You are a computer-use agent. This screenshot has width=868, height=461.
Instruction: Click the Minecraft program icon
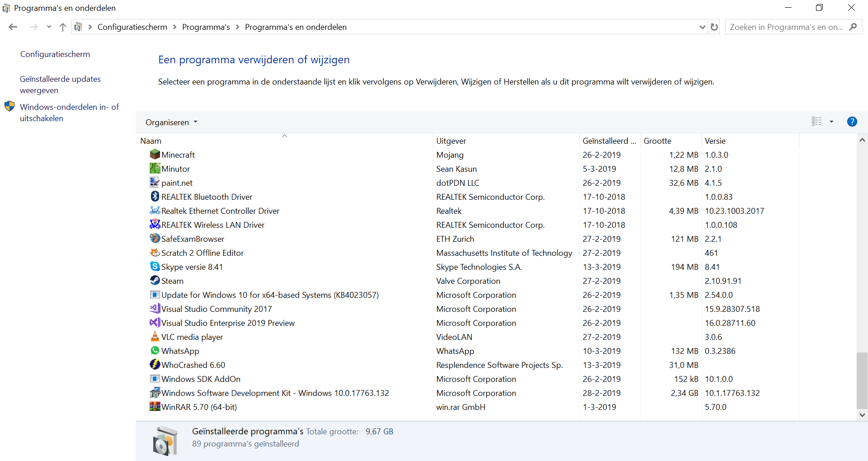[x=155, y=155]
